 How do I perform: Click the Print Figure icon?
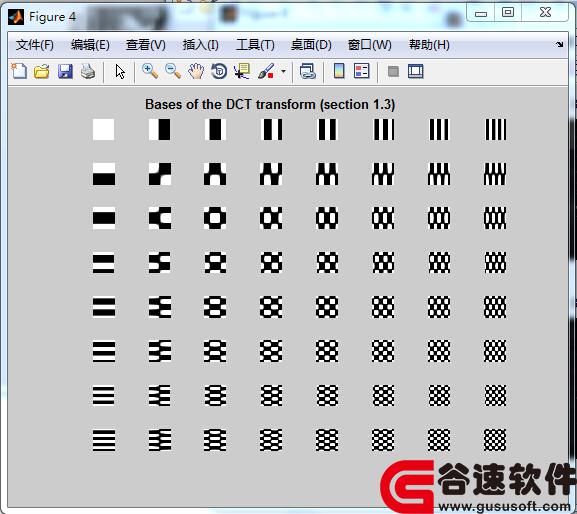coord(88,71)
